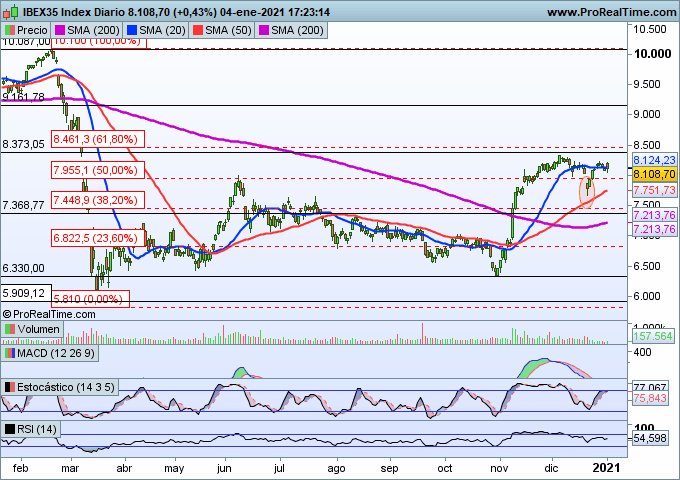Click the 9.161,78 horizontal level label
This screenshot has width=680, height=480.
24,97
